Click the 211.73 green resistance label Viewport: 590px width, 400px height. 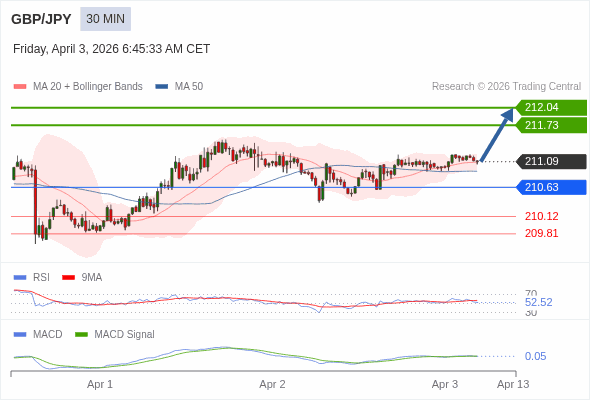551,125
